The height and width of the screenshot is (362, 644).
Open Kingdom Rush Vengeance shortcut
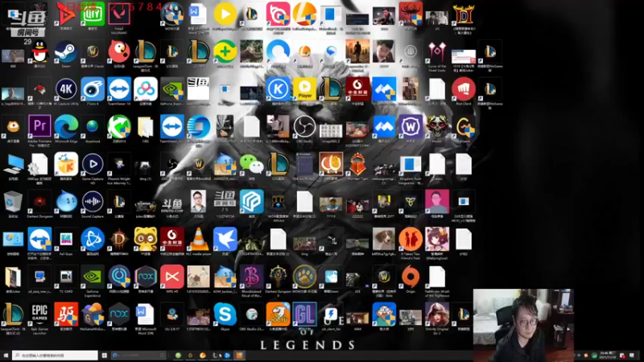[411, 164]
